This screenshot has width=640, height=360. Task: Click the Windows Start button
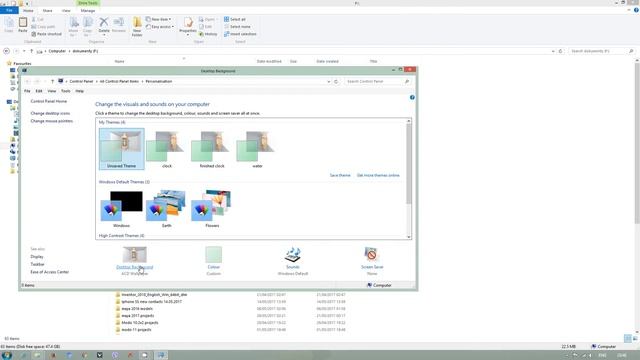click(7, 355)
